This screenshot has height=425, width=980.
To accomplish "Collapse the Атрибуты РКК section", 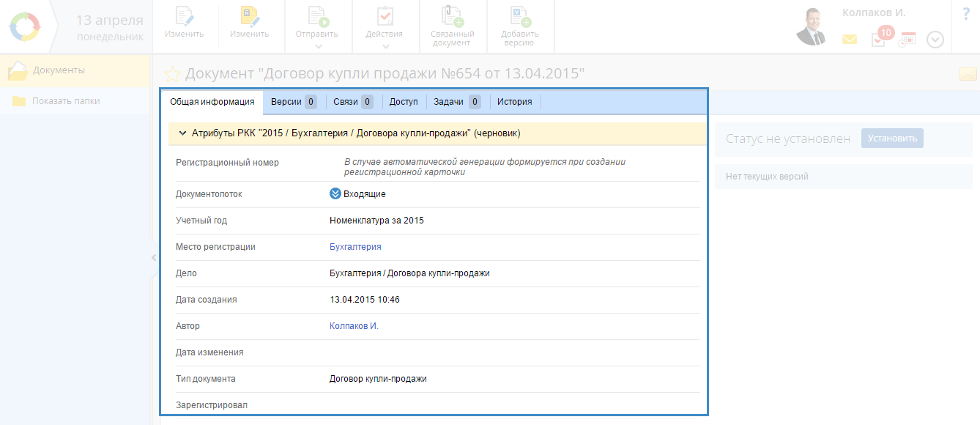I will (x=181, y=133).
